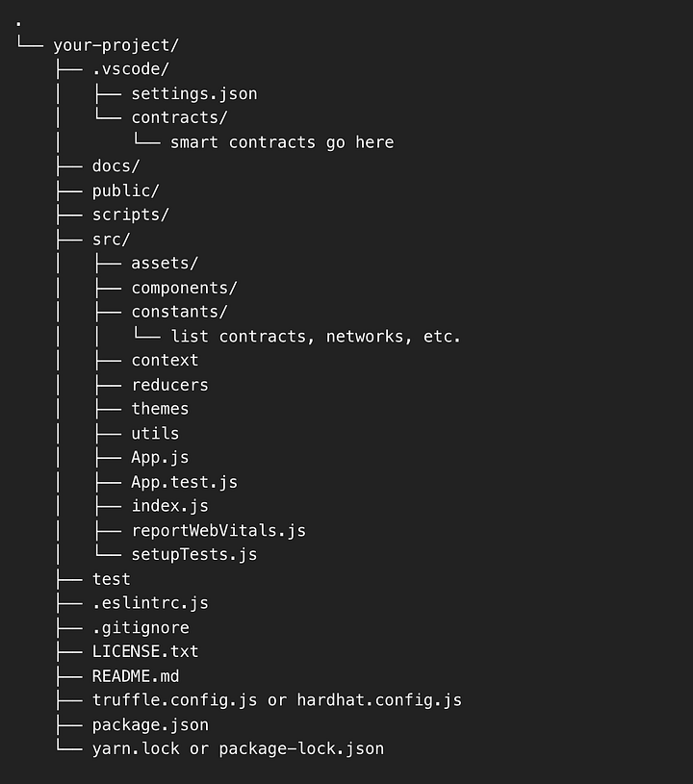Select the your-project/ root folder
This screenshot has width=693, height=784.
pos(115,45)
